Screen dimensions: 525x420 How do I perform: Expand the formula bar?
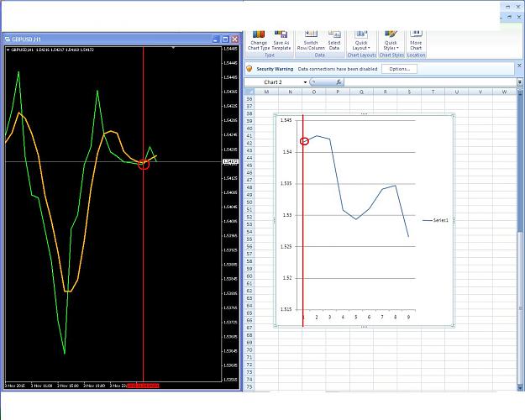tap(520, 82)
